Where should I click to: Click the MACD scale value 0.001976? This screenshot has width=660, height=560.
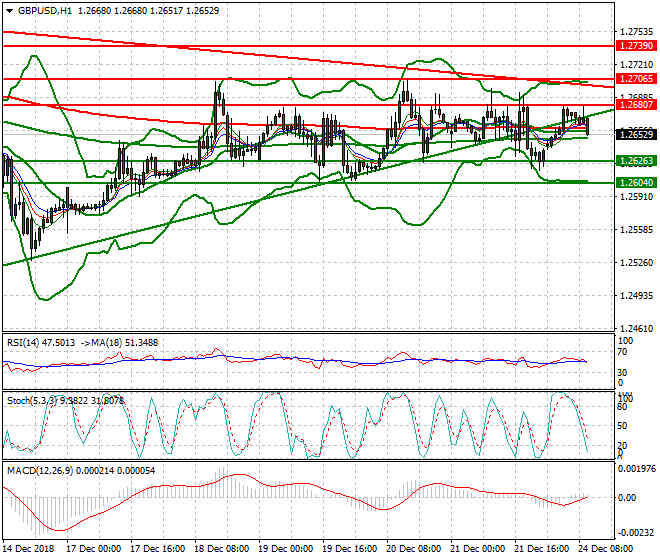[x=636, y=469]
